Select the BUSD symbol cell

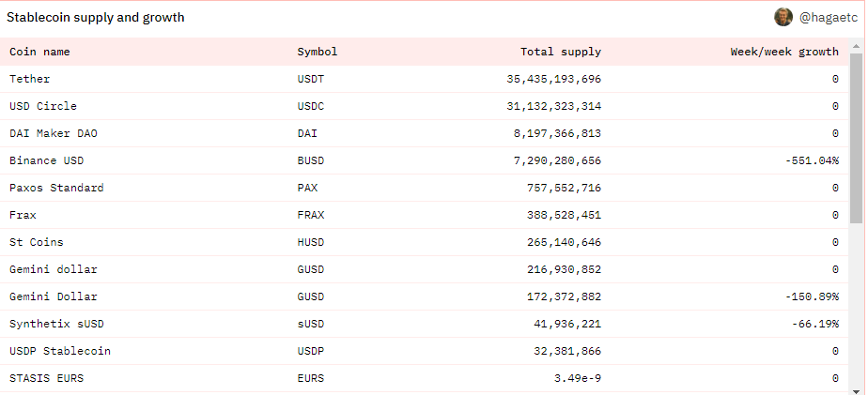pyautogui.click(x=311, y=160)
